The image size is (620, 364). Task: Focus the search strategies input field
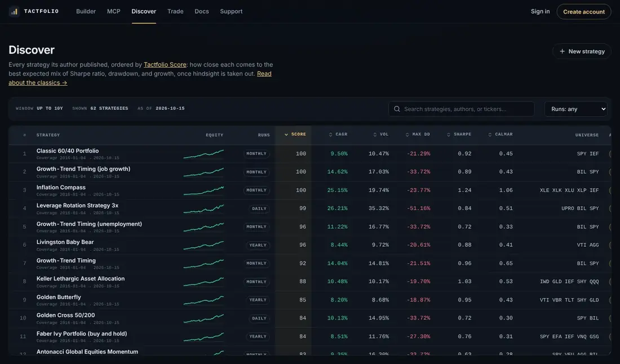462,109
